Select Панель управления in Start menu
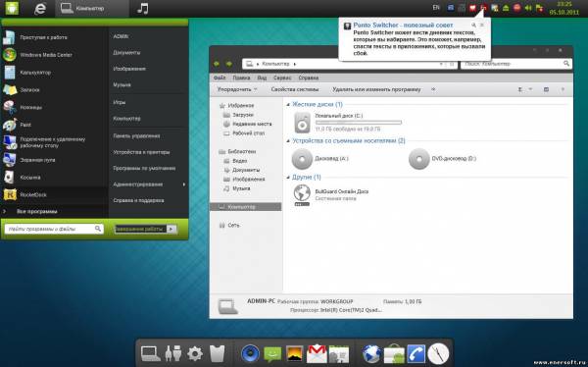This screenshot has width=588, height=367. (x=136, y=136)
